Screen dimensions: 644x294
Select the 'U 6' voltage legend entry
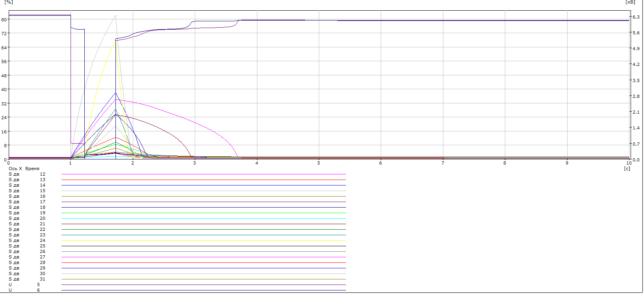pos(24,290)
